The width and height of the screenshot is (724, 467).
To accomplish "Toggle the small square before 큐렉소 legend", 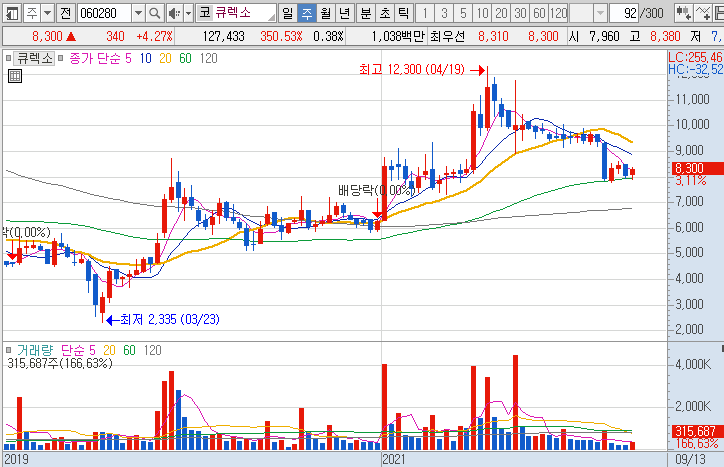I will [x=8, y=58].
